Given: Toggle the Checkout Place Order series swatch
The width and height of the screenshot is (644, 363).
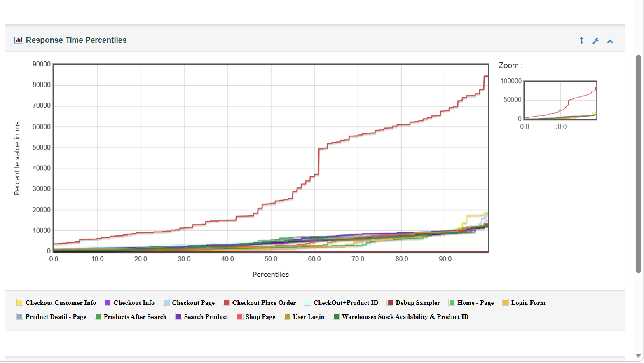Looking at the screenshot, I should (227, 302).
